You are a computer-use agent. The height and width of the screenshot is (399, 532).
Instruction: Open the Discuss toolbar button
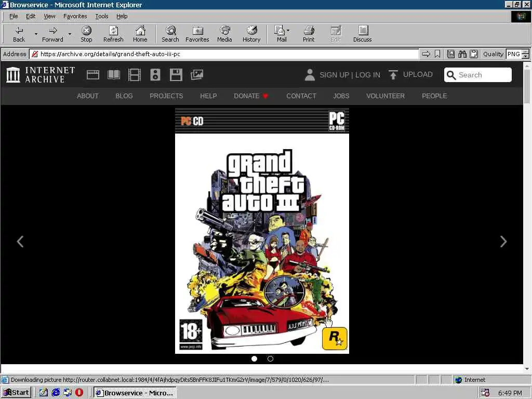tap(362, 34)
